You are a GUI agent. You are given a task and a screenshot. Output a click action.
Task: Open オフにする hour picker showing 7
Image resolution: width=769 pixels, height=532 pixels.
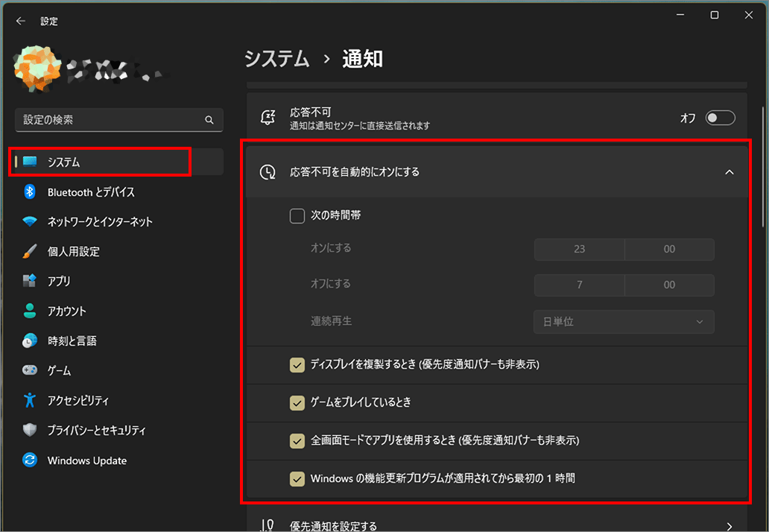pyautogui.click(x=579, y=285)
